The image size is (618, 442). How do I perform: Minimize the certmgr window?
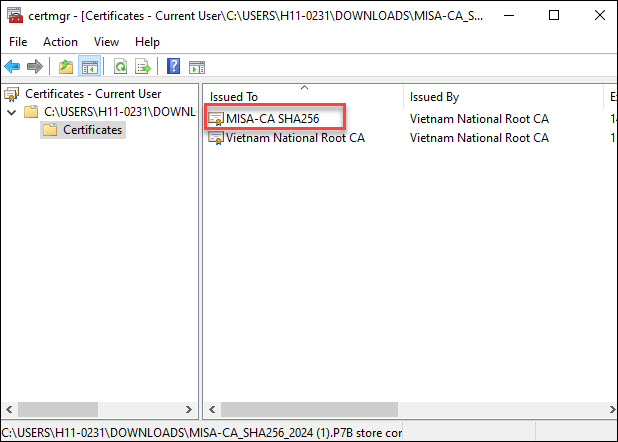pyautogui.click(x=509, y=15)
